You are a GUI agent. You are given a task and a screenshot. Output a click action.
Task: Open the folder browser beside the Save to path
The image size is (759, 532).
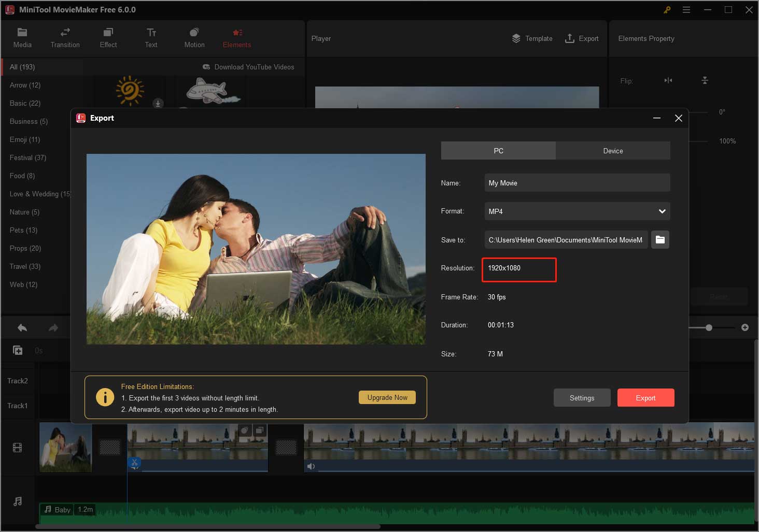[x=659, y=239]
